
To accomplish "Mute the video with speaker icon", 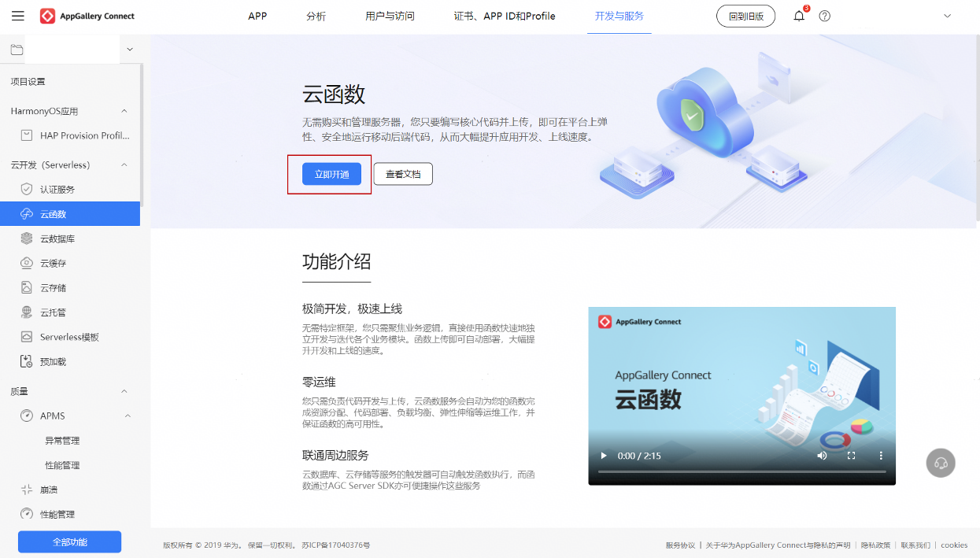I will 822,456.
